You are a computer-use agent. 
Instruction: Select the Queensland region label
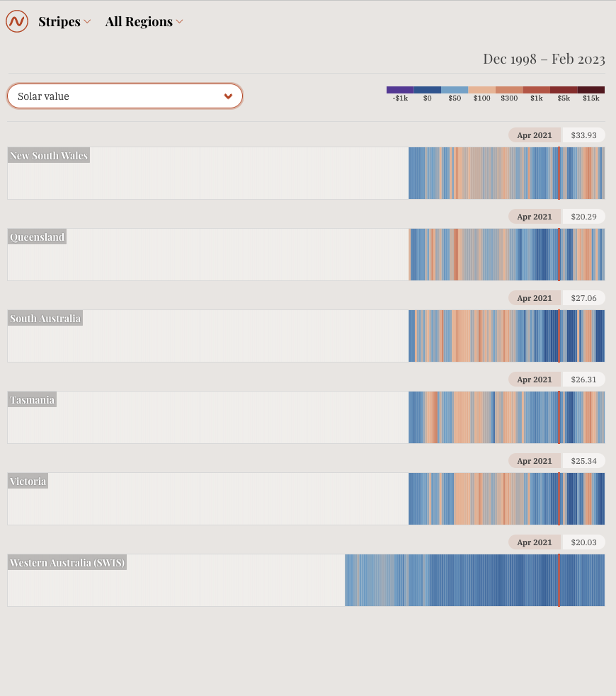37,236
